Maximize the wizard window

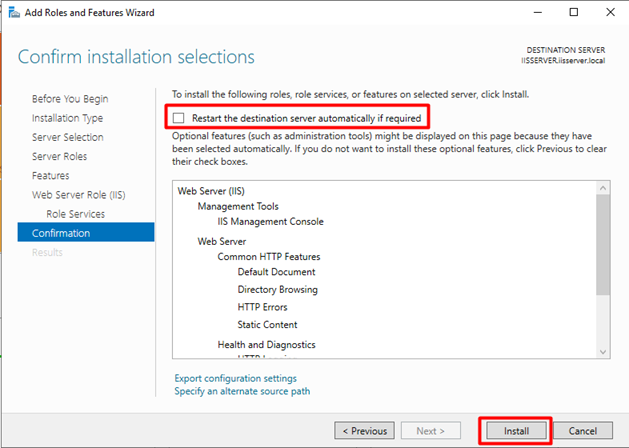[574, 12]
